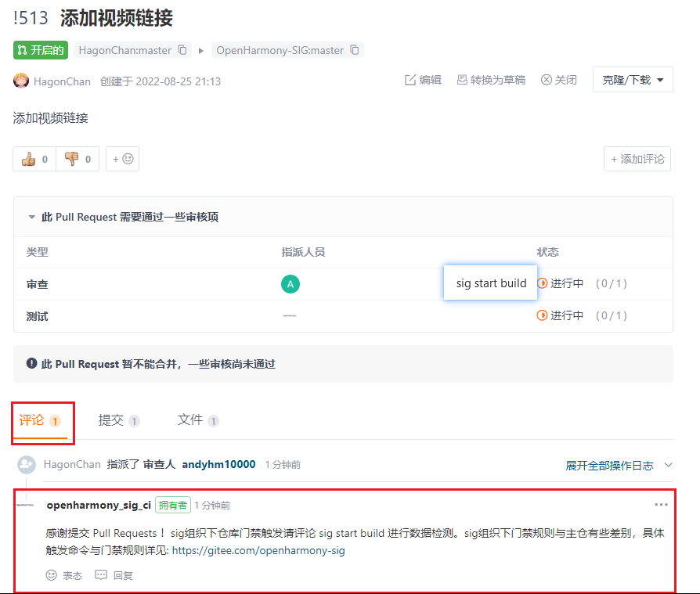Click the 审查 row label
The image size is (700, 594).
click(37, 284)
